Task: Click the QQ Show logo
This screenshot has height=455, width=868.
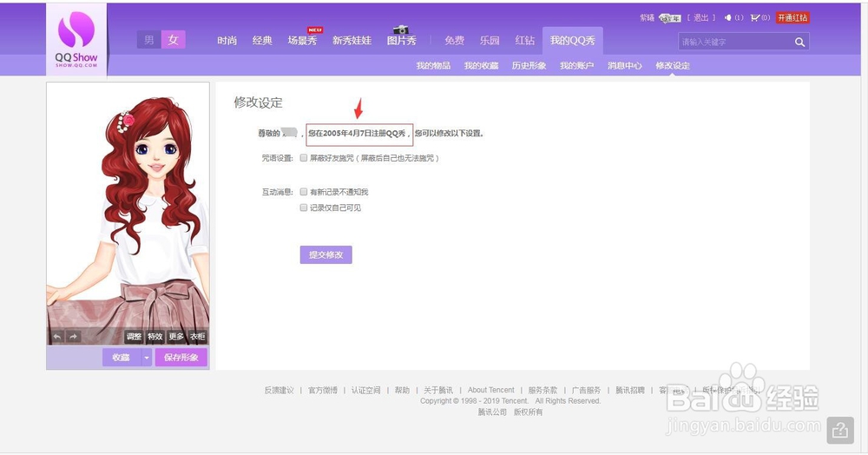Action: (x=76, y=39)
